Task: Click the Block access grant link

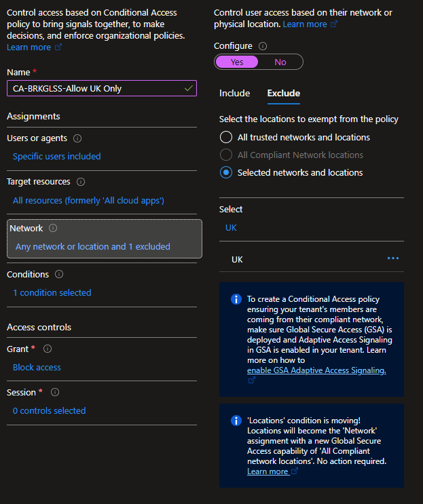Action: pos(37,368)
